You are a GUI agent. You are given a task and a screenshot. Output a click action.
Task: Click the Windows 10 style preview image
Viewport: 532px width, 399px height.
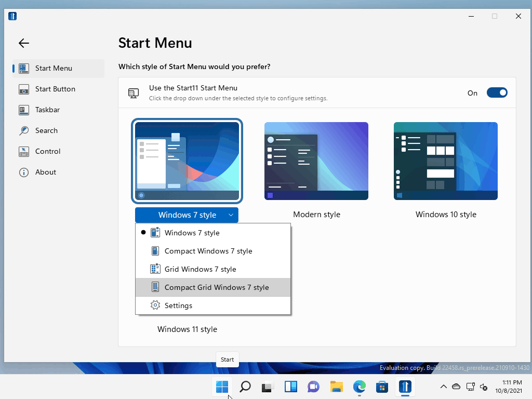coord(445,161)
